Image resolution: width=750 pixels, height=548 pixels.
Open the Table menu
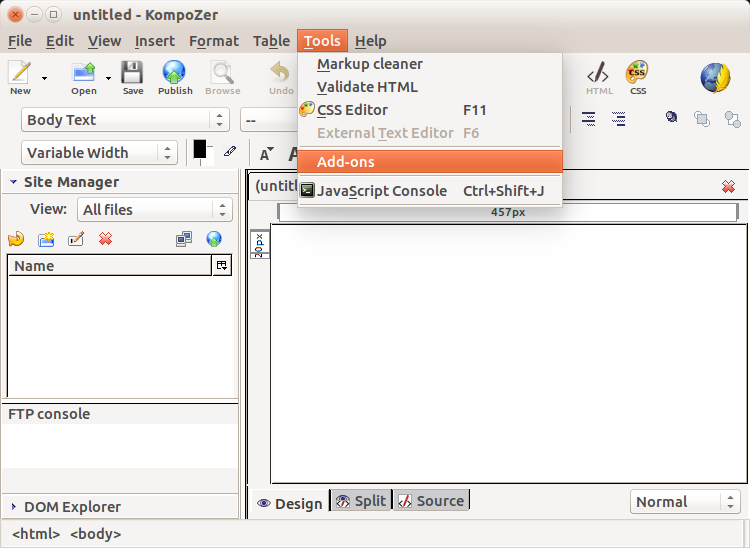point(271,41)
